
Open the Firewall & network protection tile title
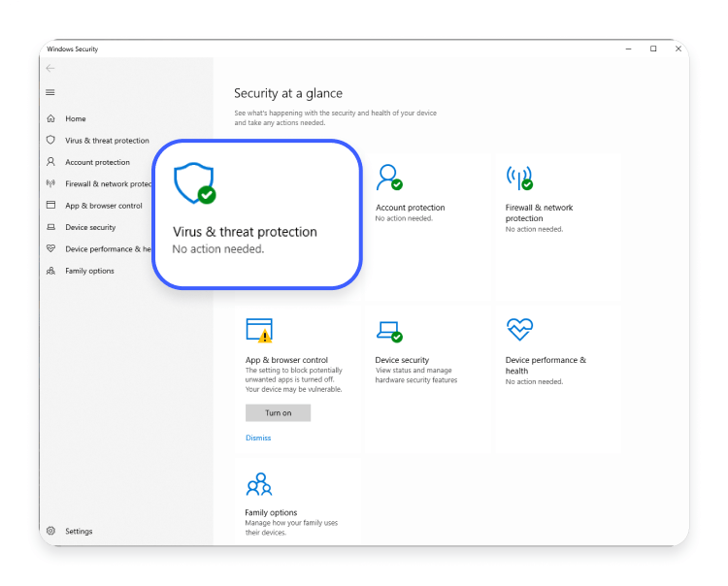(x=539, y=212)
